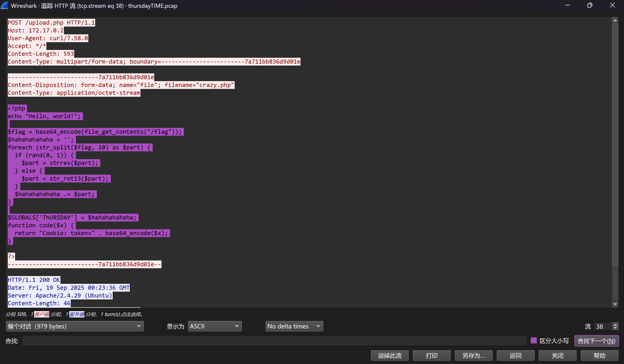Image resolution: width=624 pixels, height=364 pixels.
Task: Click the Host: 172.17.0.2 line
Action: [x=36, y=30]
